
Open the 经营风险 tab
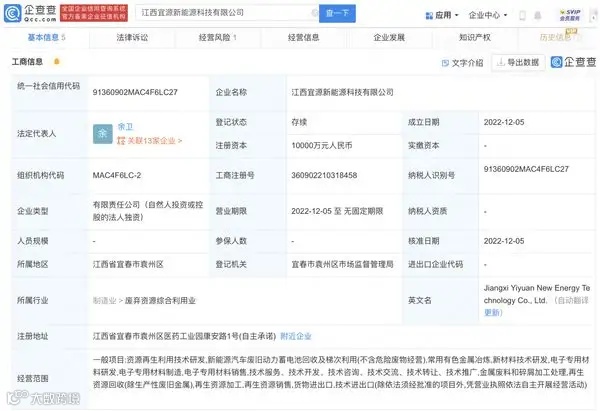[218, 38]
